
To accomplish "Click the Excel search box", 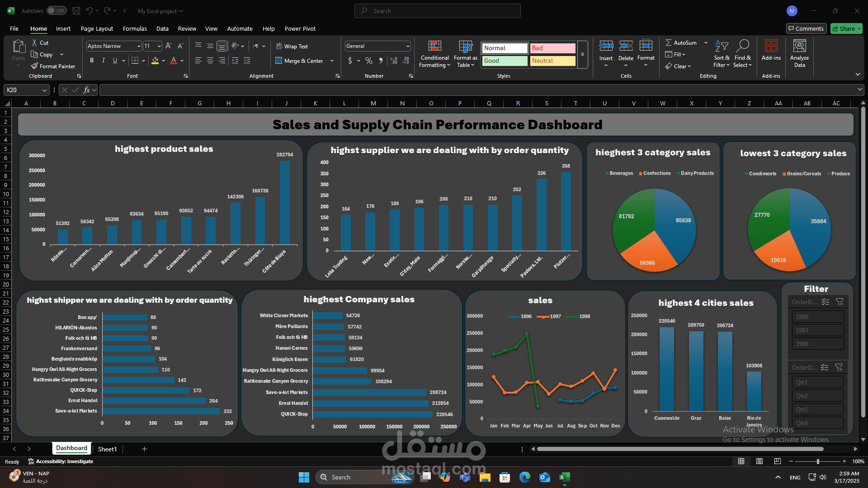I will click(438, 11).
